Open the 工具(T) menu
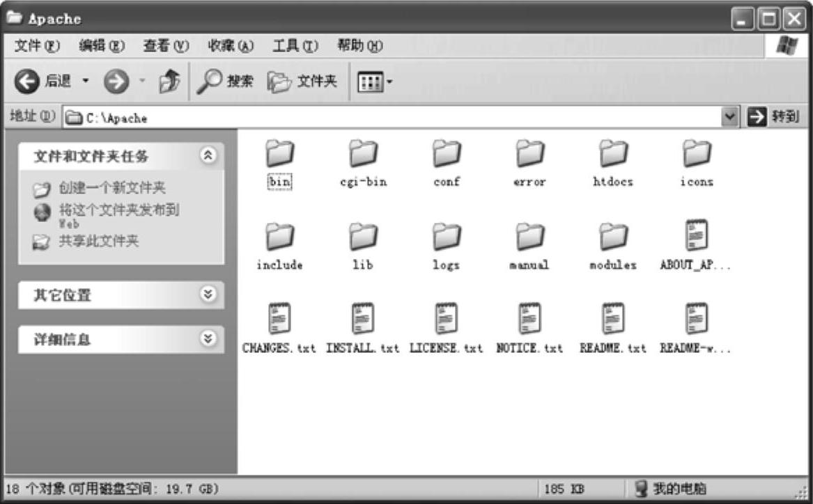 [295, 45]
